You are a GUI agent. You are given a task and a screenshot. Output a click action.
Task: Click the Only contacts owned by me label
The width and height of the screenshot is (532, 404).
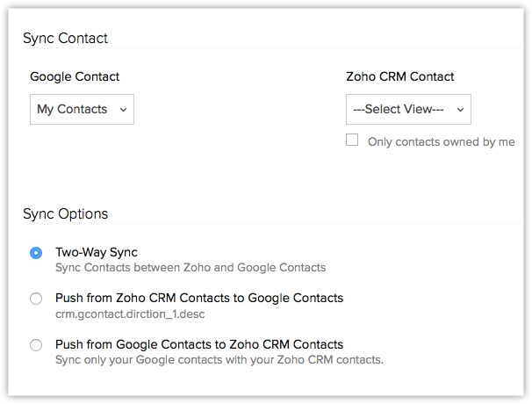(441, 141)
